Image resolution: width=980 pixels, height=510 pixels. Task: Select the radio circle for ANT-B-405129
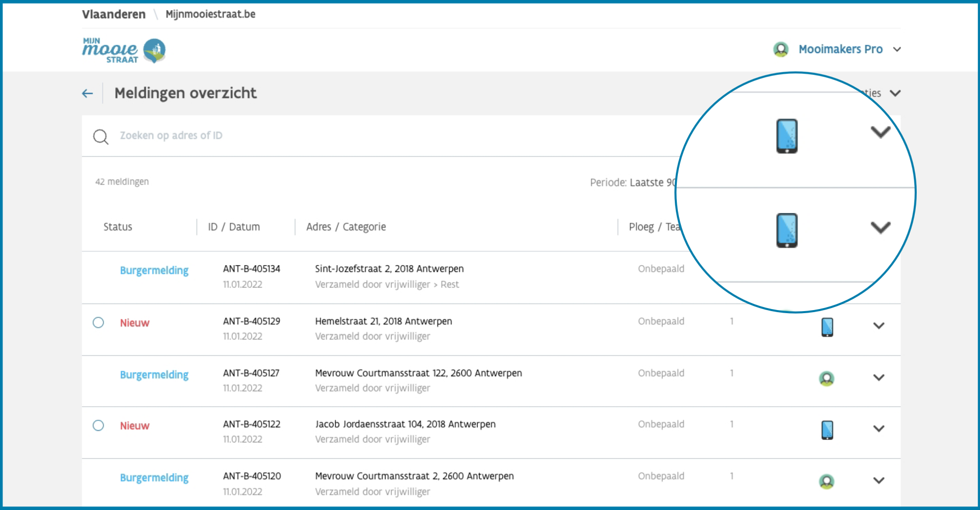(x=99, y=322)
